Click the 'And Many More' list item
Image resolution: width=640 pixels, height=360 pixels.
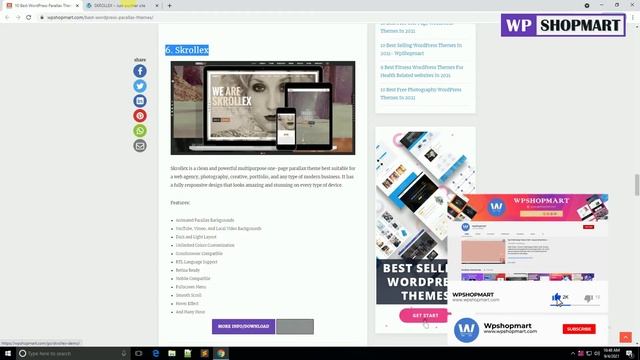coord(190,312)
